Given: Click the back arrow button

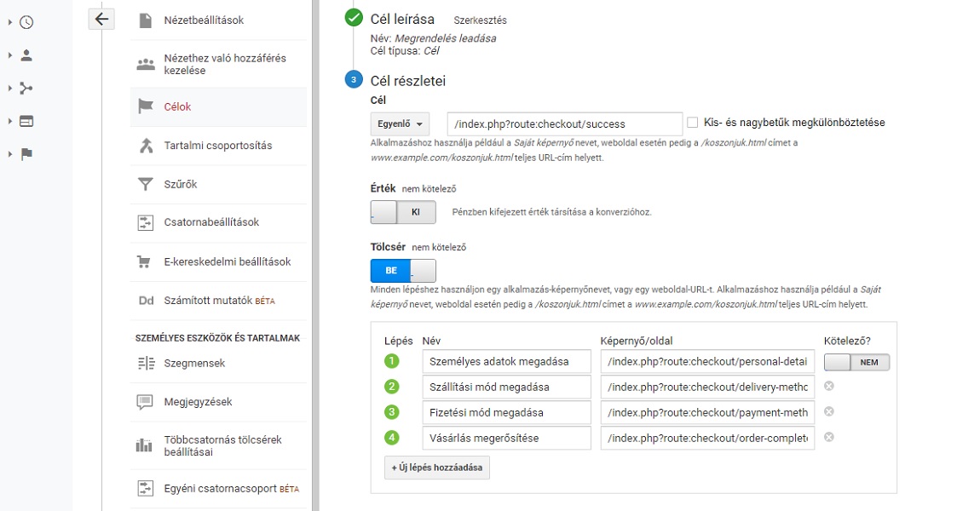Looking at the screenshot, I should click(x=101, y=19).
